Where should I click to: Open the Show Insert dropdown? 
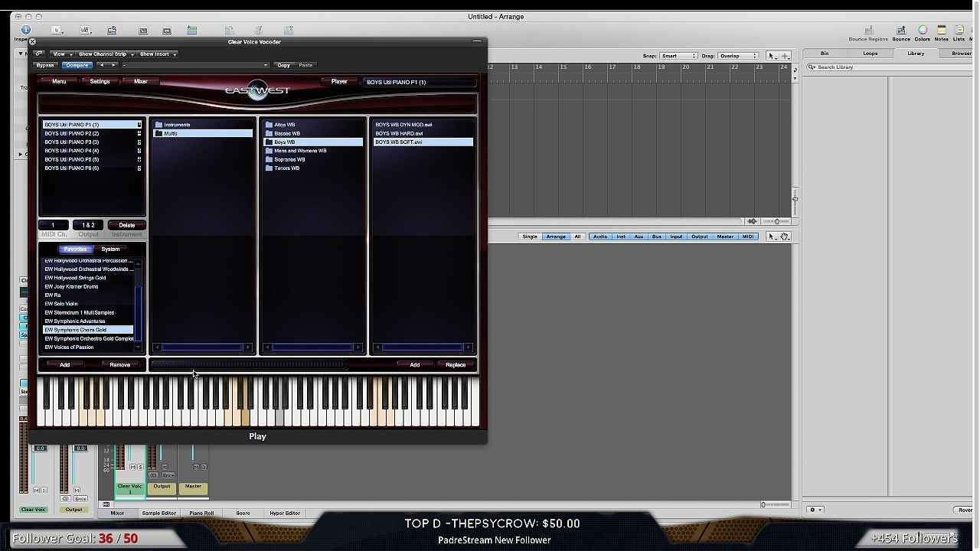[x=157, y=54]
